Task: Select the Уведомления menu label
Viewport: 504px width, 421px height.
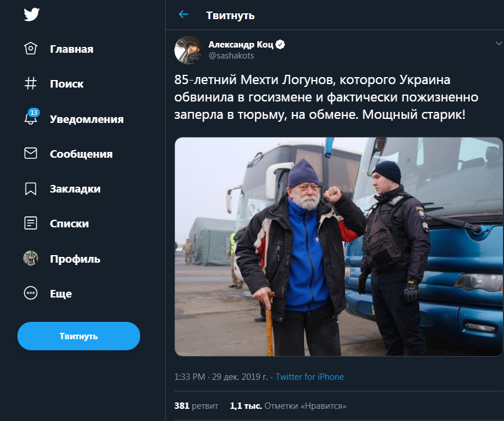Action: pos(86,119)
